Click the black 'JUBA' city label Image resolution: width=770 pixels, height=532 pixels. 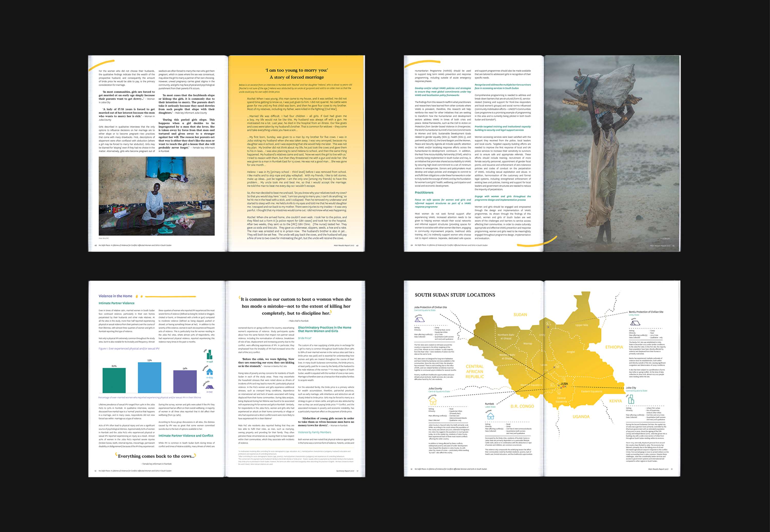point(564,384)
